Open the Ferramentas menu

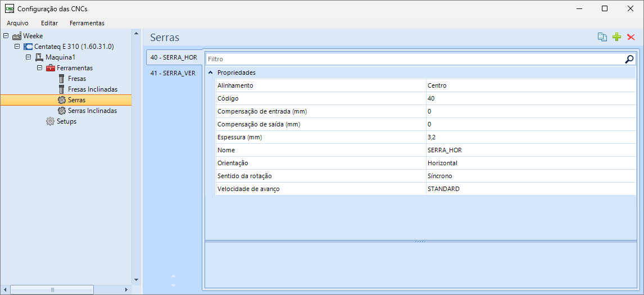tap(87, 23)
